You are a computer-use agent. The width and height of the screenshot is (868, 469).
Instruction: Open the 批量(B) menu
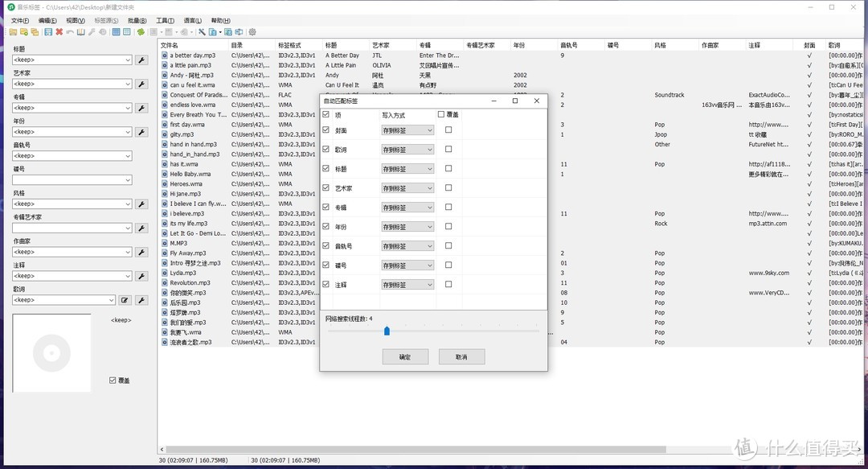[137, 20]
